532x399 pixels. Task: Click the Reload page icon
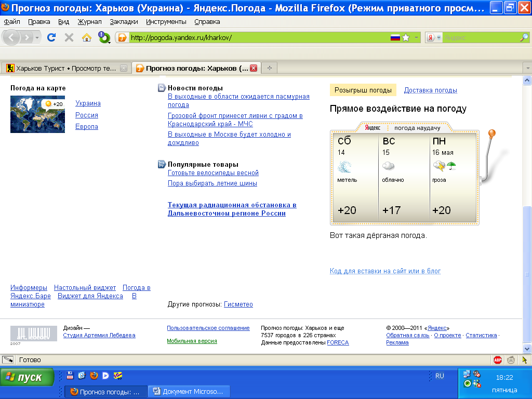pos(51,37)
